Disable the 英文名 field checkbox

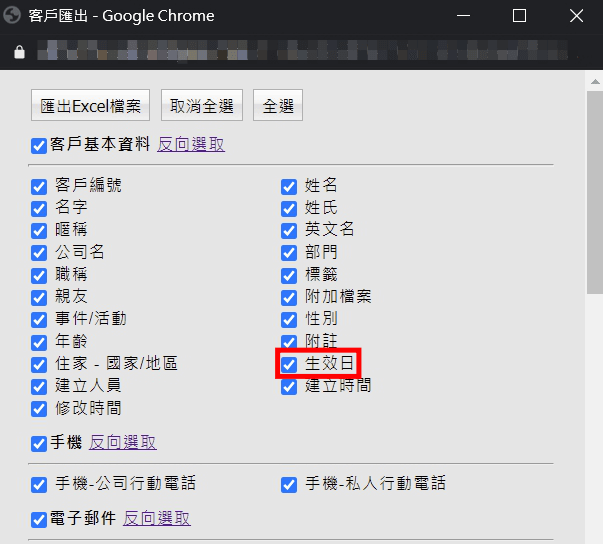289,230
